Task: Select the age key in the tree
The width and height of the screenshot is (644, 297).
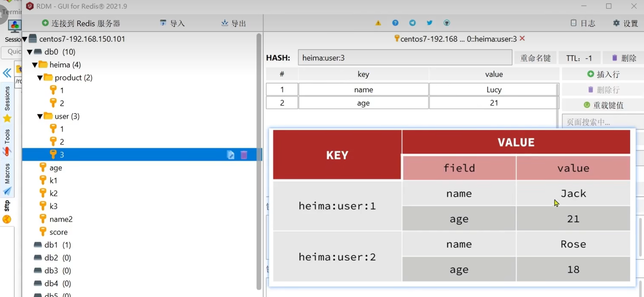Action: [x=56, y=168]
